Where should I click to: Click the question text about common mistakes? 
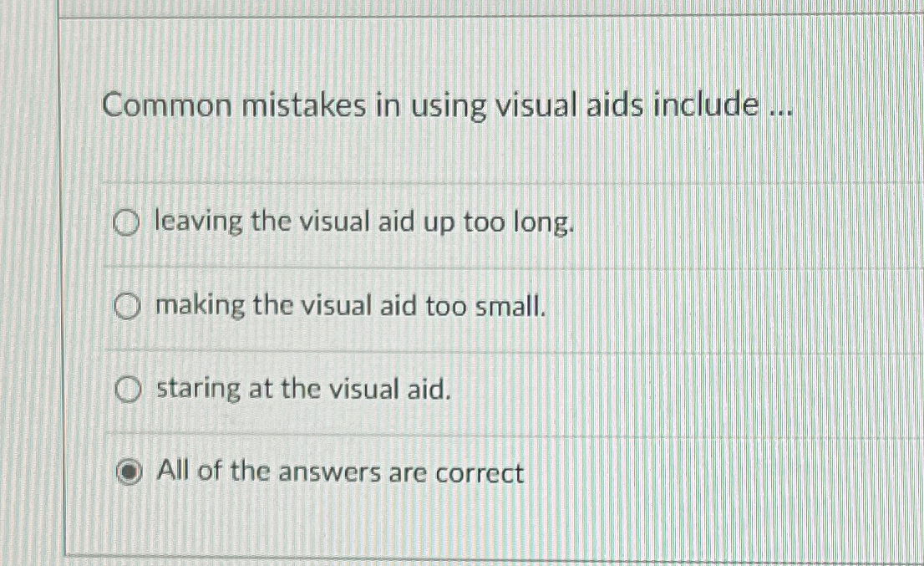(x=448, y=105)
